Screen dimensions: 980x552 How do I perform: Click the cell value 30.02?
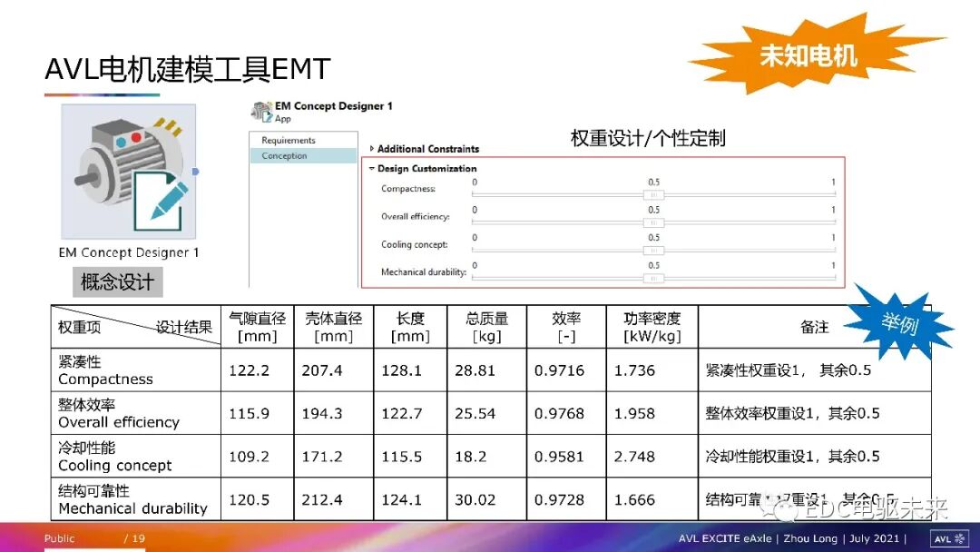coord(475,499)
